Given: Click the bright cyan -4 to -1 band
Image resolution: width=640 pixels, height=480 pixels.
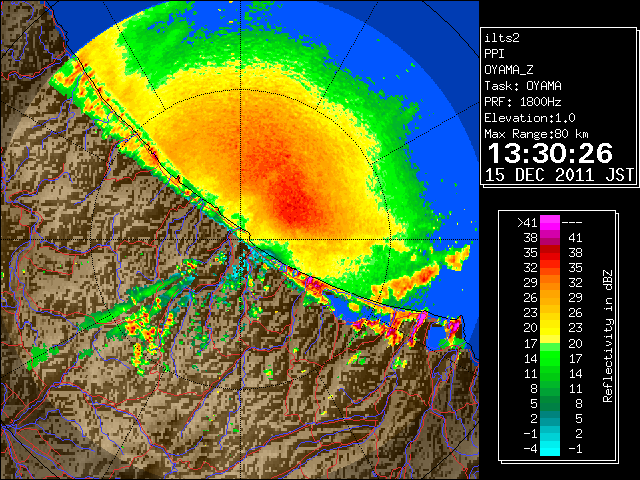Looking at the screenshot, I should [550, 449].
